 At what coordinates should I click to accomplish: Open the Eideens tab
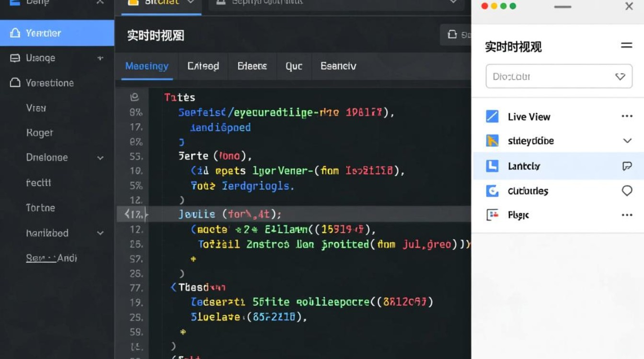click(252, 66)
